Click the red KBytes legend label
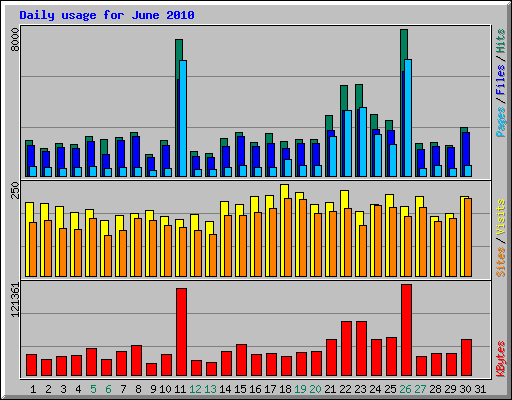512x400 pixels. click(501, 359)
